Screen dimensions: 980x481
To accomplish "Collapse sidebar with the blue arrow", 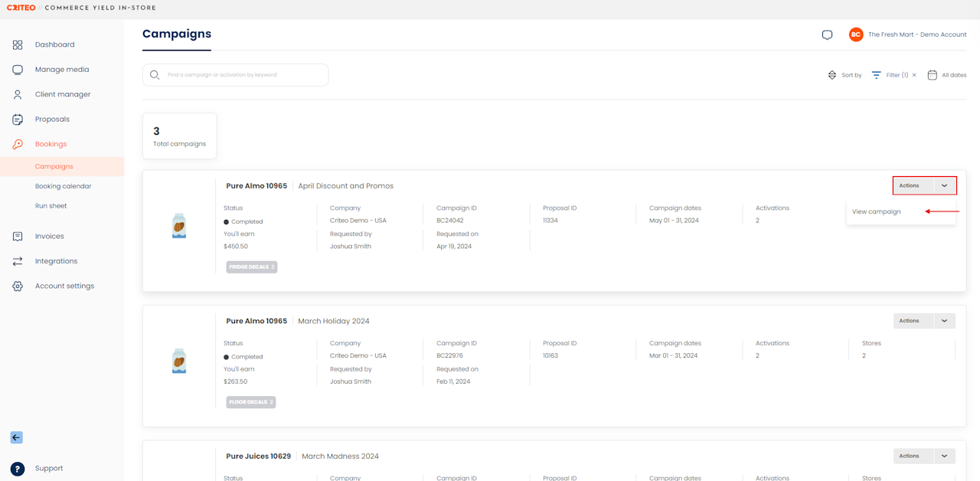I will tap(16, 438).
